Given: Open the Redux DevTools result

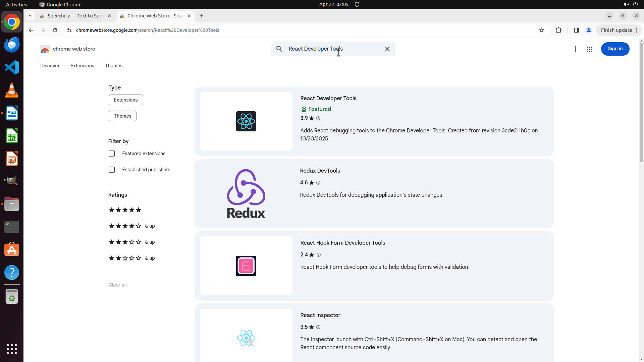Looking at the screenshot, I should point(320,171).
